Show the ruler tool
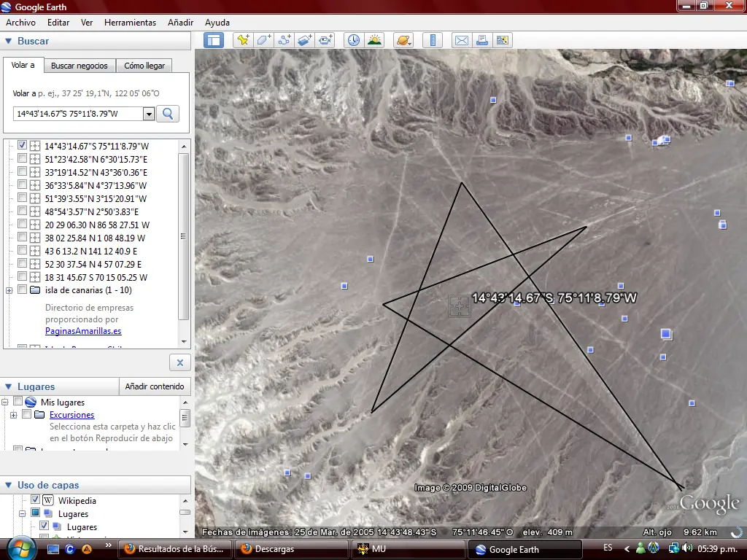747x560 pixels. pyautogui.click(x=433, y=41)
